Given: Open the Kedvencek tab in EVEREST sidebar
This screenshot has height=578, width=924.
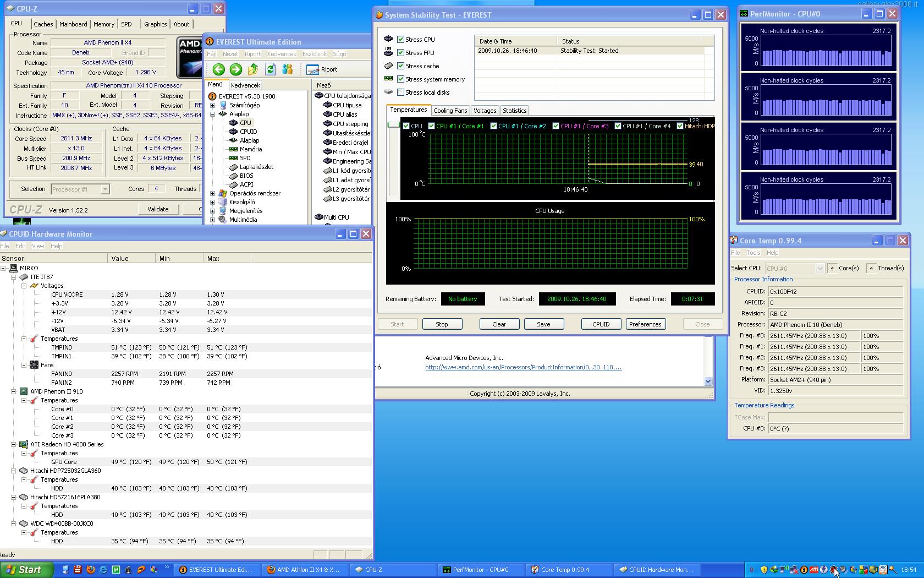Looking at the screenshot, I should (x=245, y=85).
